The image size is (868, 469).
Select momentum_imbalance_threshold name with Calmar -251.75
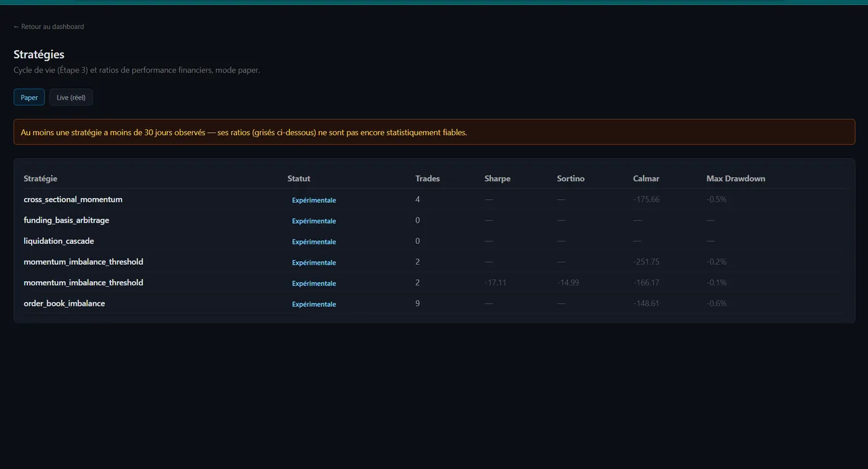84,262
